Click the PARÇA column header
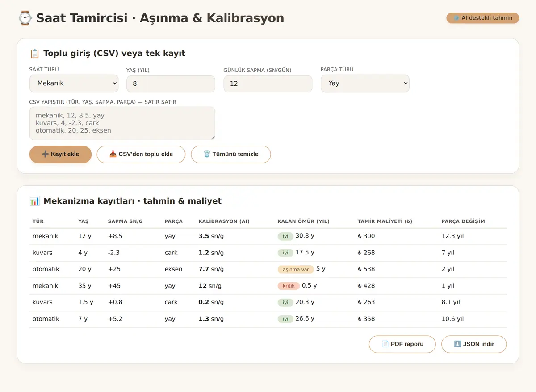 click(x=173, y=221)
